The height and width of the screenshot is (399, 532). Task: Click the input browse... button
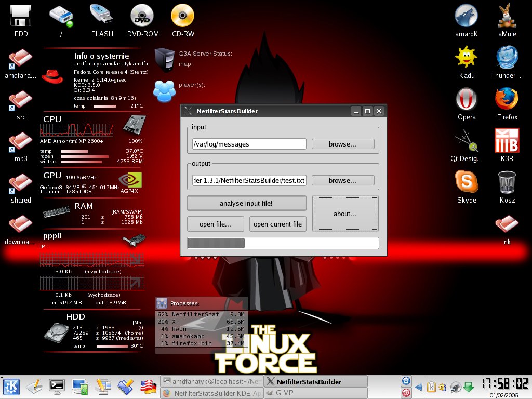click(343, 144)
